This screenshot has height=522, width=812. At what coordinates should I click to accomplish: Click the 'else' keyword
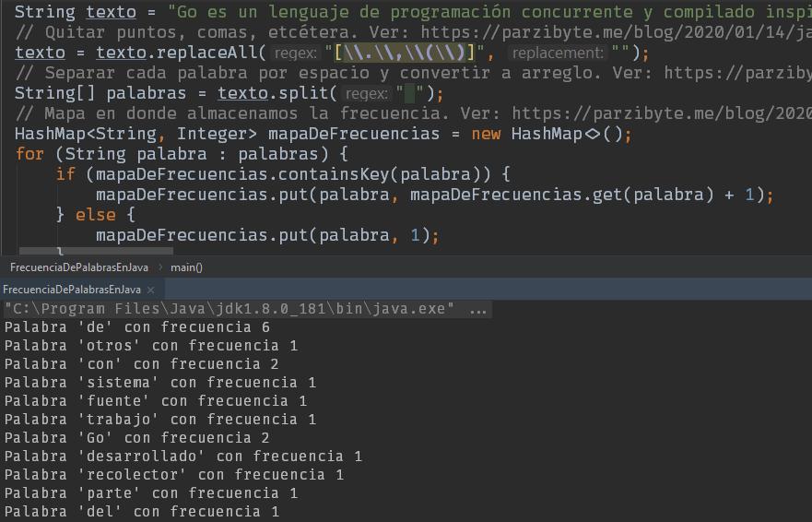pos(96,215)
